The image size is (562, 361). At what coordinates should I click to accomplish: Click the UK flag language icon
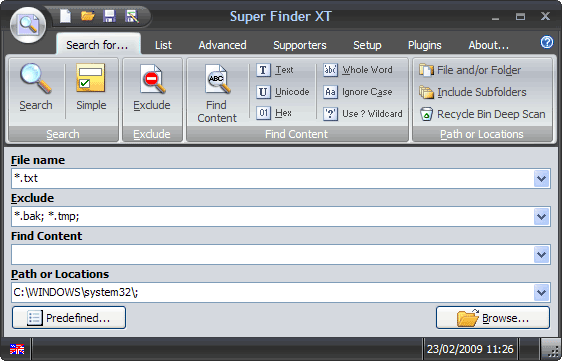coord(17,349)
